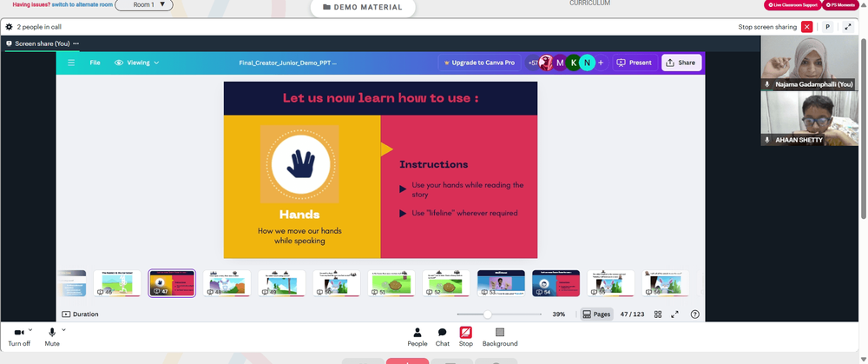Open the Chat panel

tap(443, 336)
